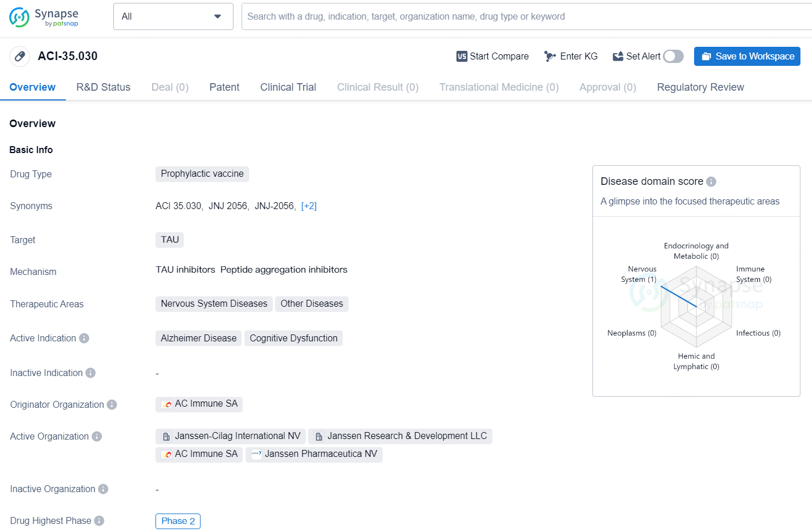This screenshot has height=532, width=812.
Task: Click the pill drug icon beside ACI-35.030
Action: pos(20,57)
